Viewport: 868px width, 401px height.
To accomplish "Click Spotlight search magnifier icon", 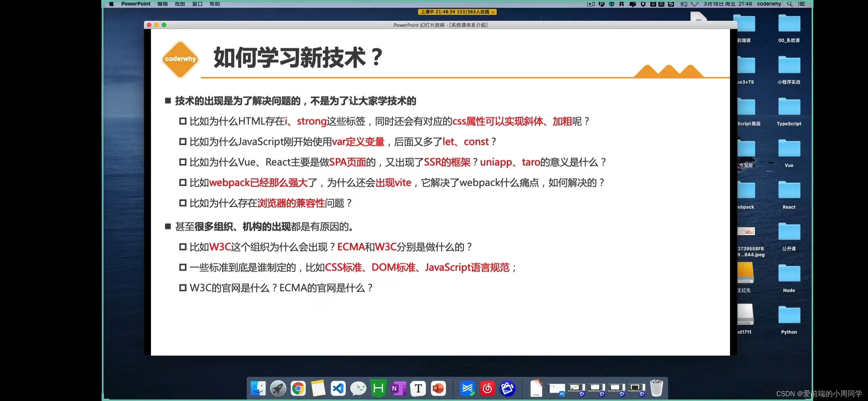I will pos(790,4).
